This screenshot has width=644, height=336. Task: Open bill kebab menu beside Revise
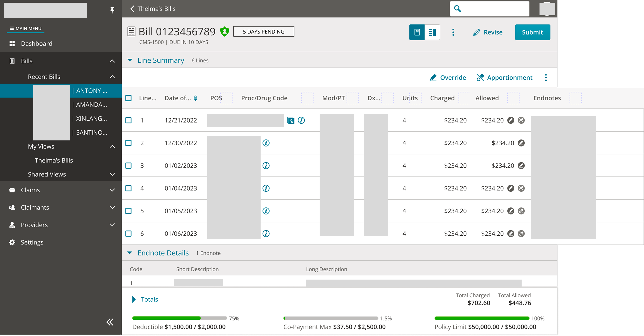click(x=453, y=32)
